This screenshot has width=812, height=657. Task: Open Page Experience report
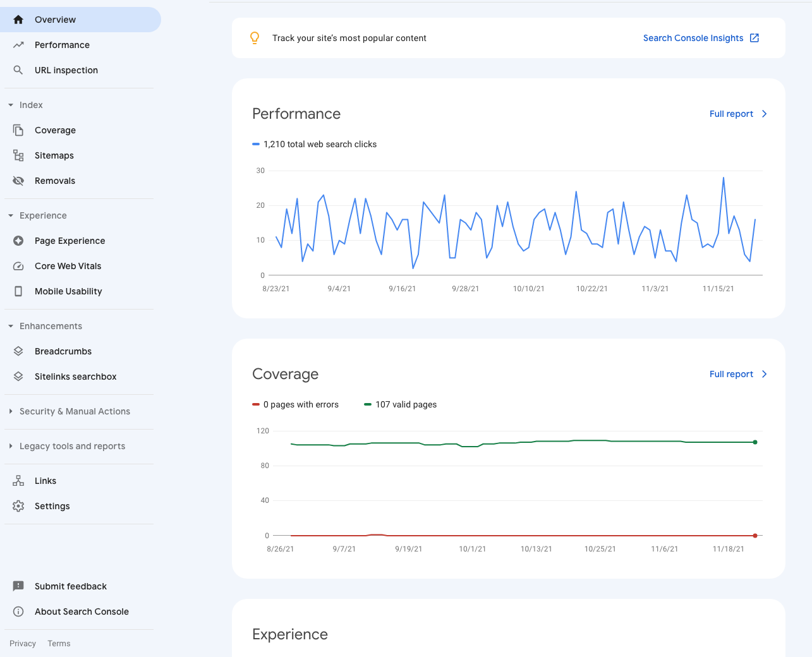coord(80,241)
